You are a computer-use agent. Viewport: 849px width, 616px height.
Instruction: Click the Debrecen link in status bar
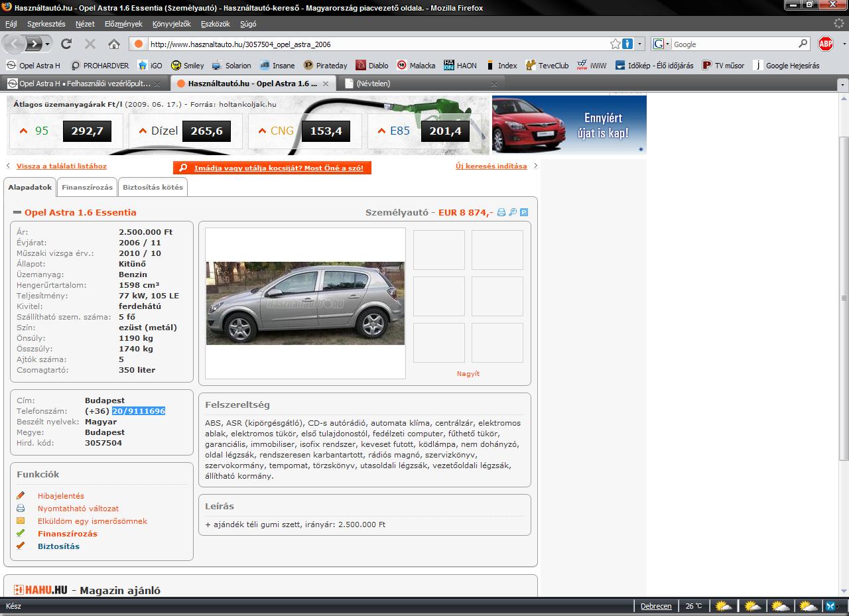click(656, 606)
